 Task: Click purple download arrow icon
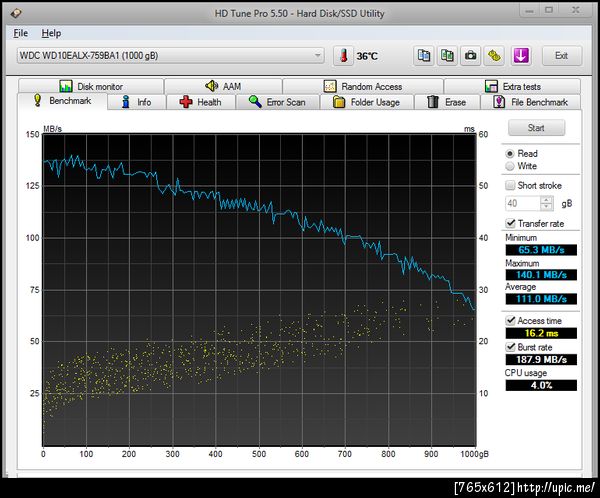click(x=521, y=56)
